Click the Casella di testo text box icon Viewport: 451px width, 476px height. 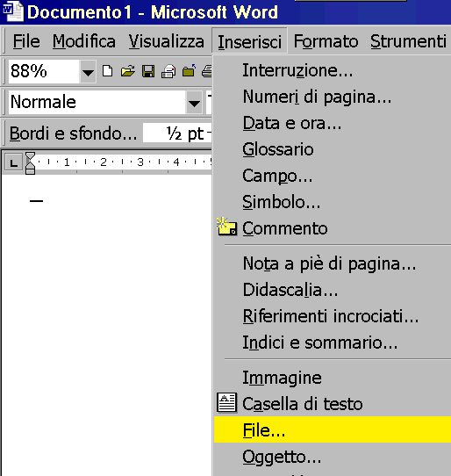[227, 403]
